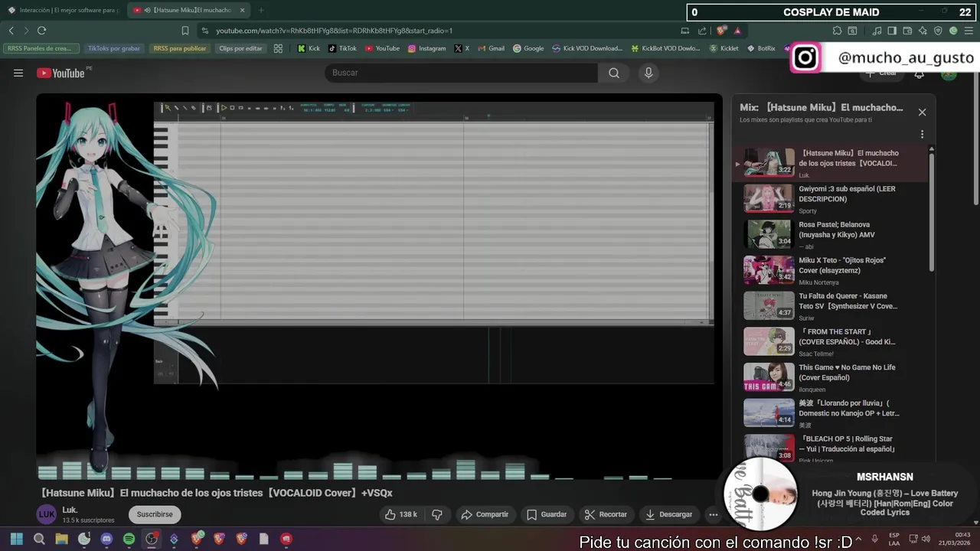980x551 pixels.
Task: Click the address bar URL
Action: coord(334,31)
